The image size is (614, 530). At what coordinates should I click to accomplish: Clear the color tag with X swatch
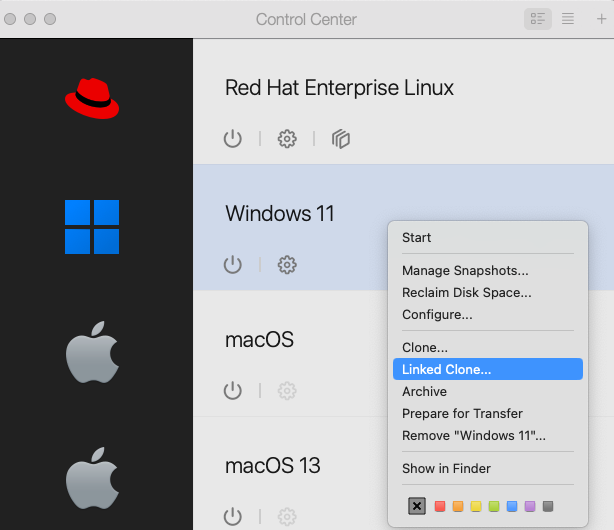coord(417,506)
